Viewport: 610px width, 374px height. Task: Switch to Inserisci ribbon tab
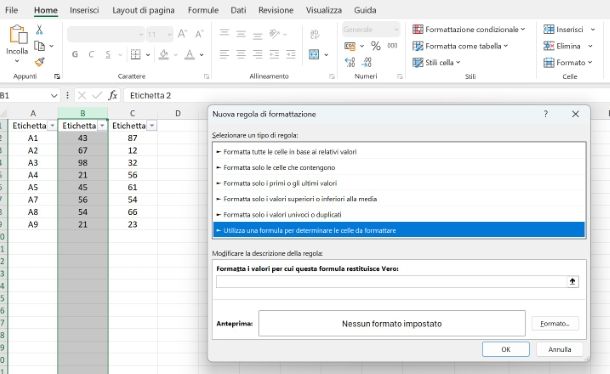pyautogui.click(x=84, y=10)
